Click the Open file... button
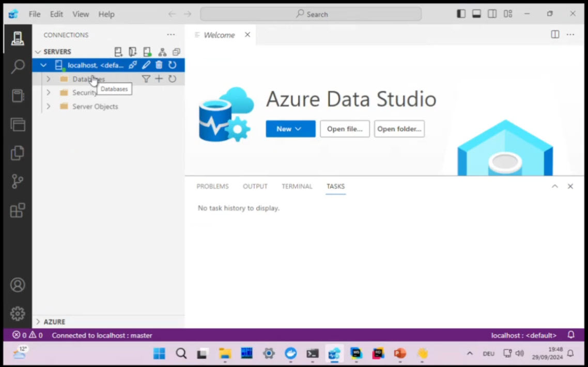 coord(345,129)
